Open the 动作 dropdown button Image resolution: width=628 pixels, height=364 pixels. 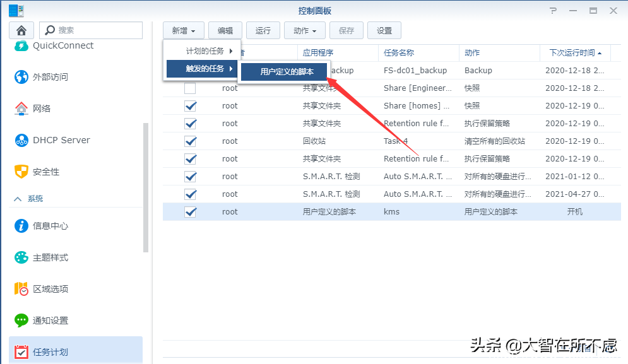click(305, 30)
